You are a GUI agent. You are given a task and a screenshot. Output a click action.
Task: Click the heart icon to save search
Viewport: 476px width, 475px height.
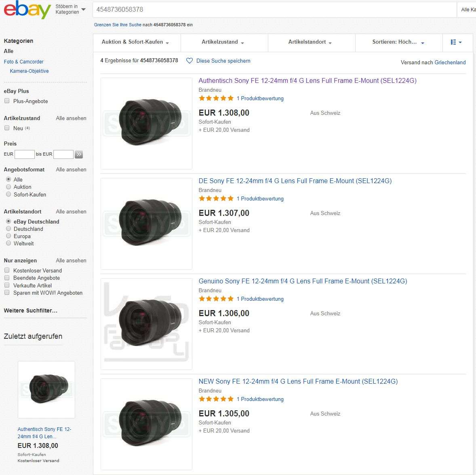coord(189,61)
